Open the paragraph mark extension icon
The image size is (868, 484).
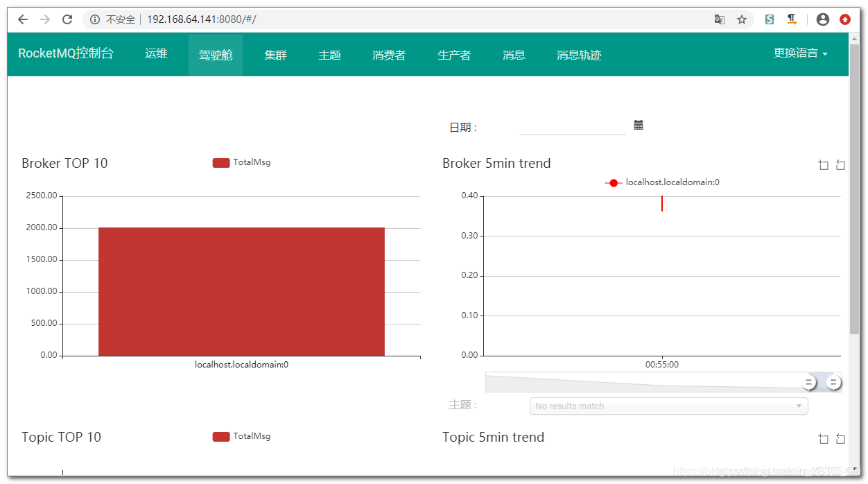pos(792,19)
